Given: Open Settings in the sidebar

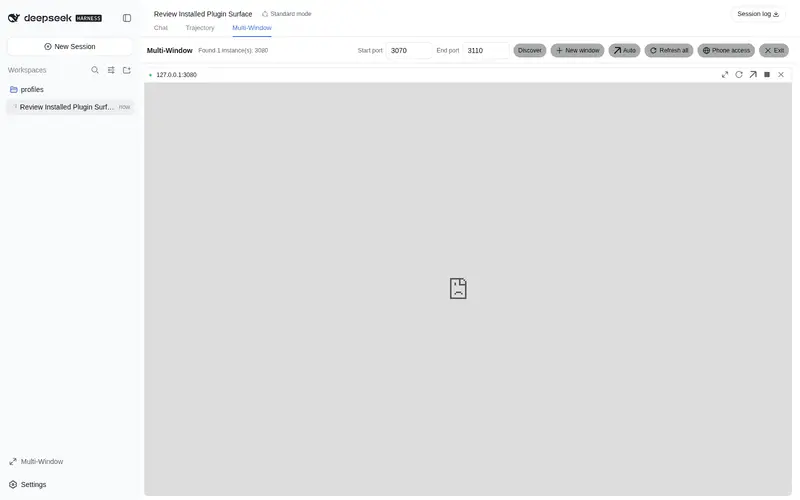Looking at the screenshot, I should pos(28,484).
